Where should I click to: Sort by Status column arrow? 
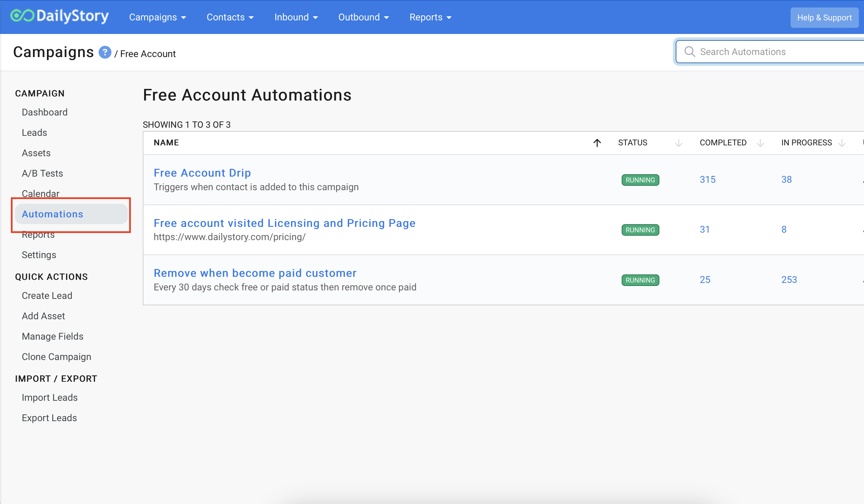pyautogui.click(x=678, y=143)
